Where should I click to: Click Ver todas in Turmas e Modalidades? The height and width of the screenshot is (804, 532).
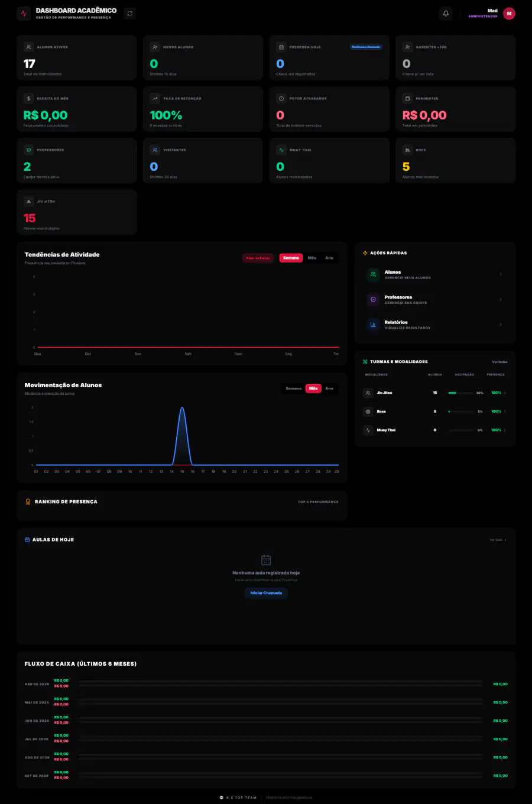click(499, 362)
